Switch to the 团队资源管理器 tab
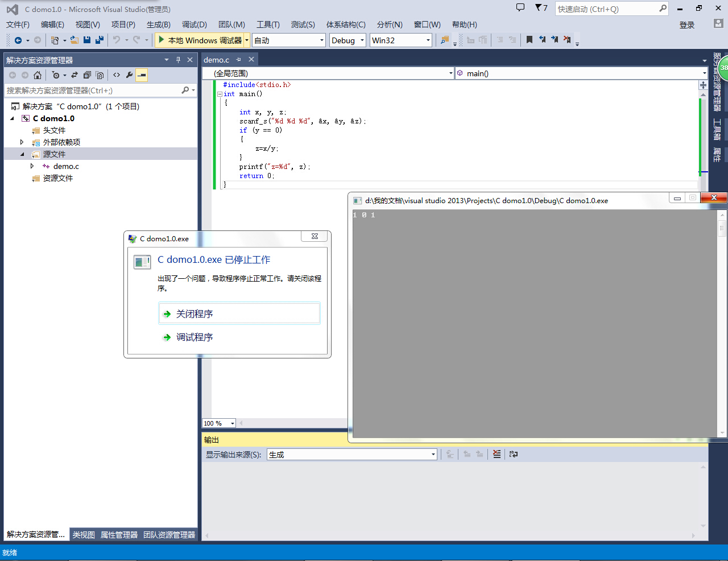Viewport: 728px width, 561px height. coord(169,535)
